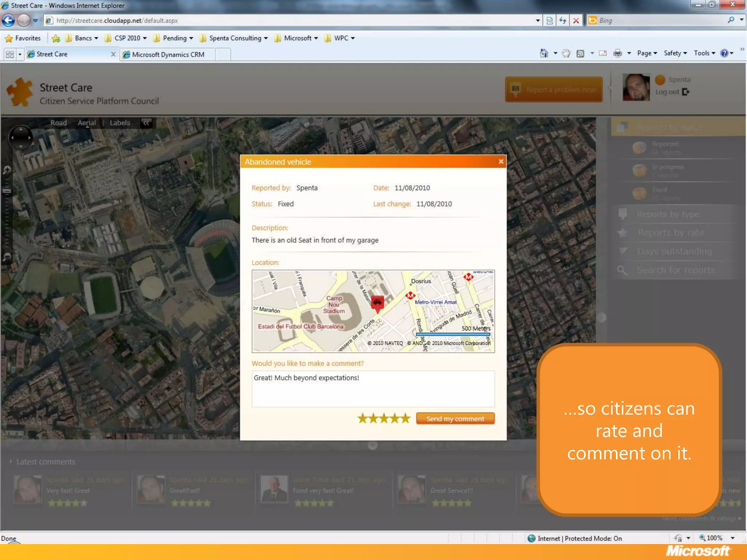Open the Microsoft favorites folder
Image resolution: width=747 pixels, height=560 pixels.
(x=296, y=38)
